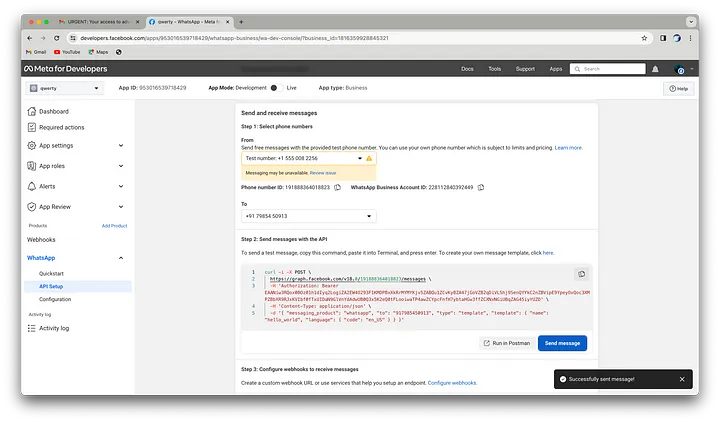Click the Help button
The height and width of the screenshot is (423, 720).
pos(678,89)
